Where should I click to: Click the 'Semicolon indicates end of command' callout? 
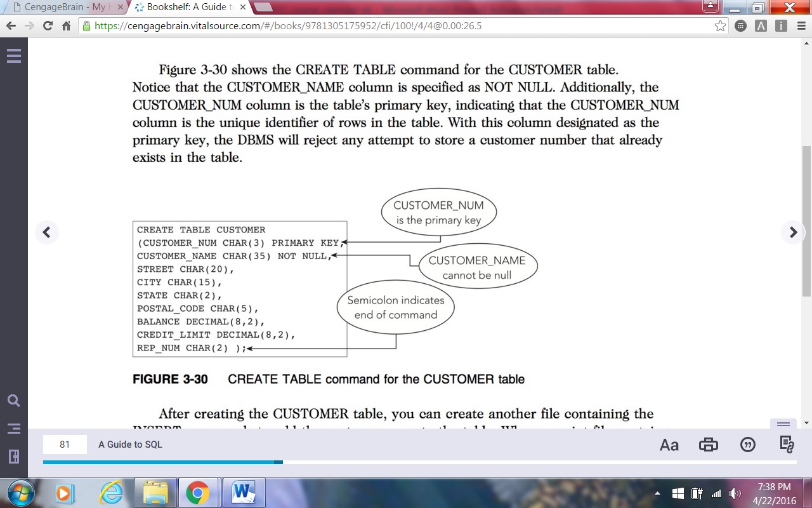pos(396,307)
